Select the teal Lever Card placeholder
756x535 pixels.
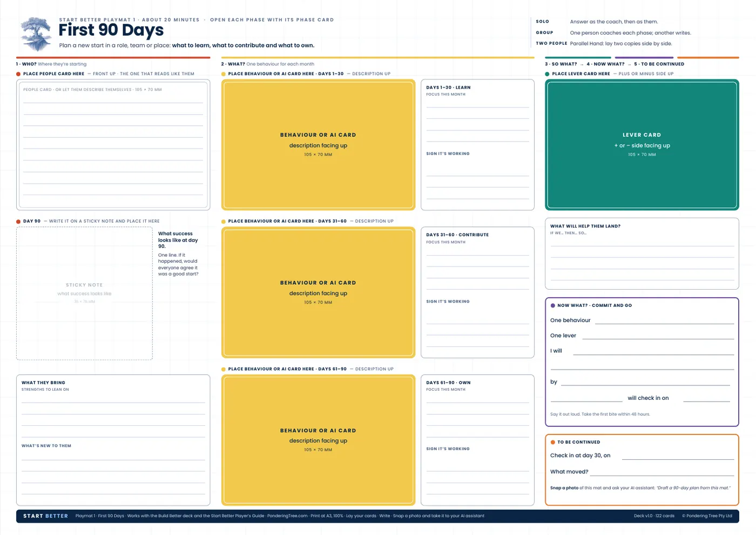click(x=642, y=145)
